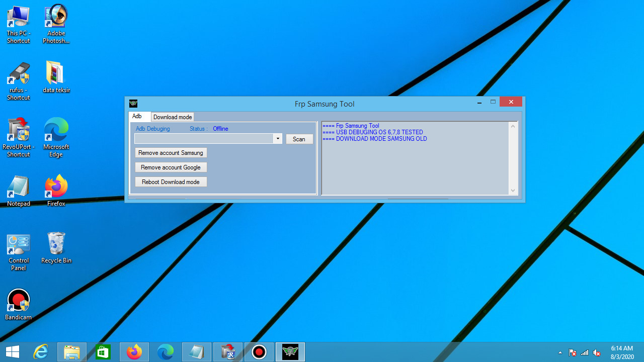Viewport: 644px width, 362px height.
Task: Click the 'Adb Debuging' label
Action: tap(153, 129)
